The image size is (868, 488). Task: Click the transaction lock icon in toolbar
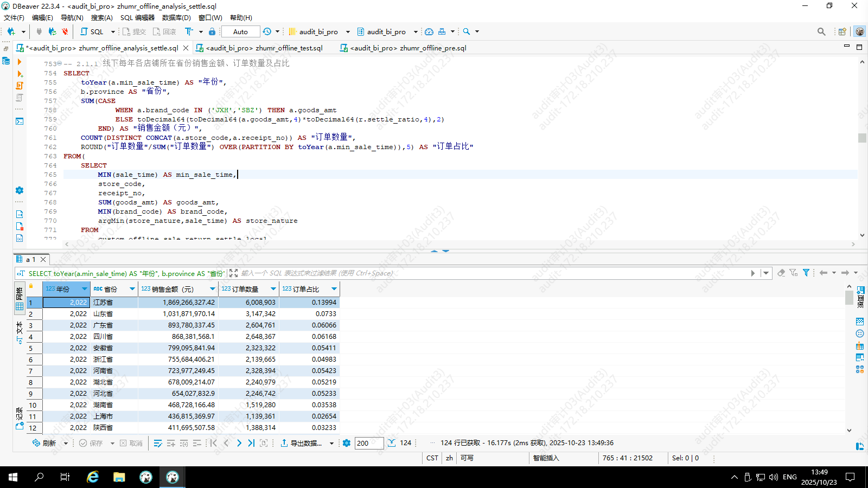point(212,31)
